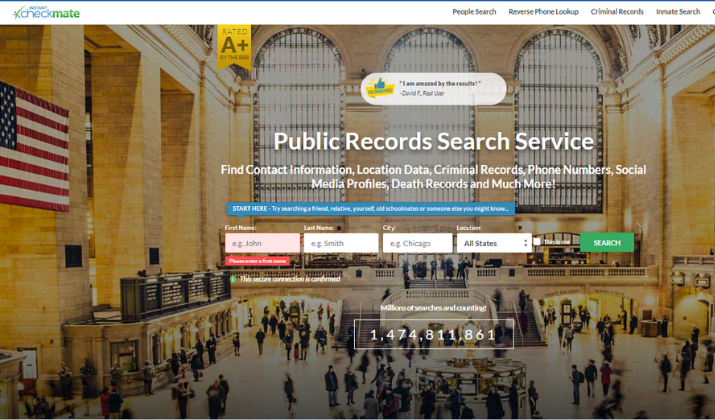Open Reverse Phone Lookup page

[x=543, y=12]
